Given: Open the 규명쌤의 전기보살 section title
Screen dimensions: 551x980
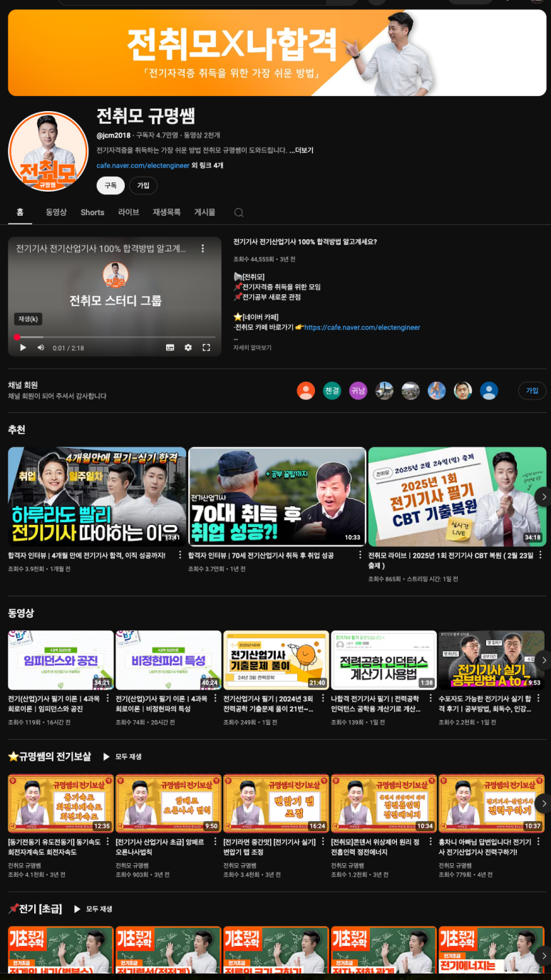Looking at the screenshot, I should click(x=50, y=756).
